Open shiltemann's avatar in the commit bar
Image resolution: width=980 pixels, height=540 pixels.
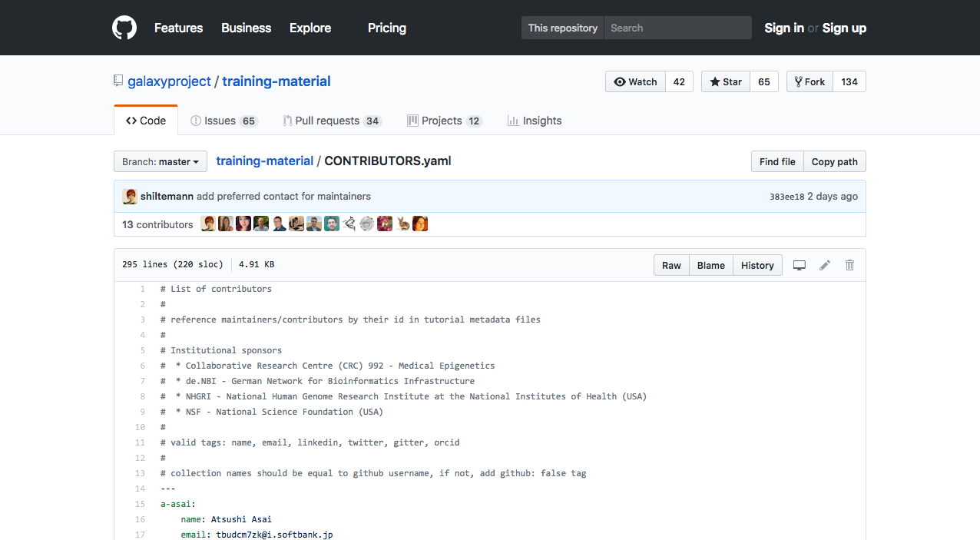point(130,196)
